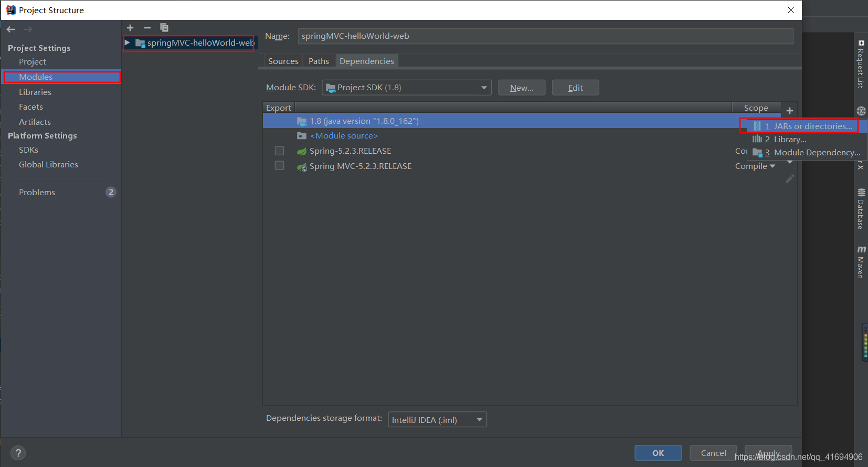Open Facets settings section

31,107
